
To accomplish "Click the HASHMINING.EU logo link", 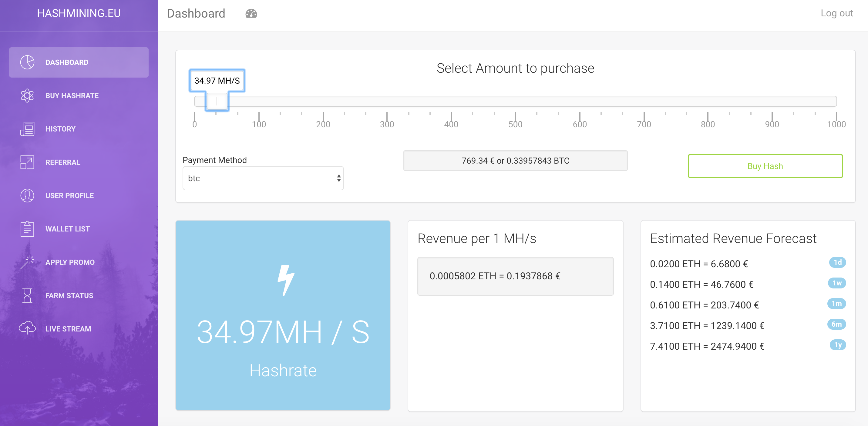I will point(79,13).
